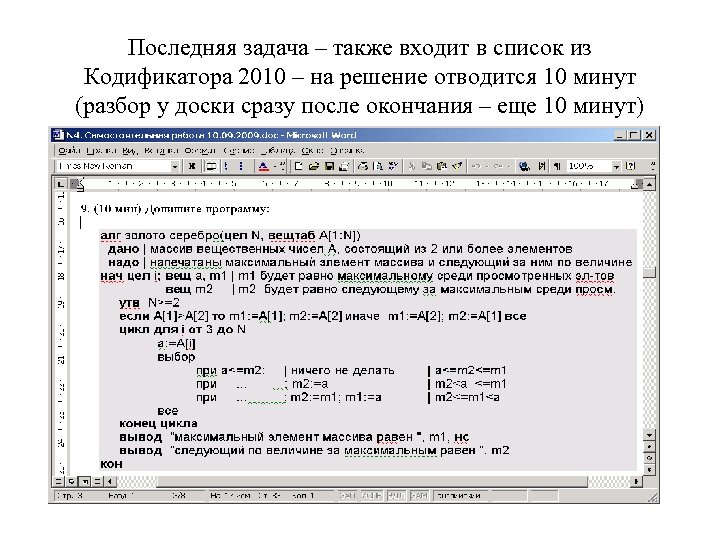This screenshot has width=720, height=540.
Task: Expand the Undo history dropdown
Action: click(487, 166)
